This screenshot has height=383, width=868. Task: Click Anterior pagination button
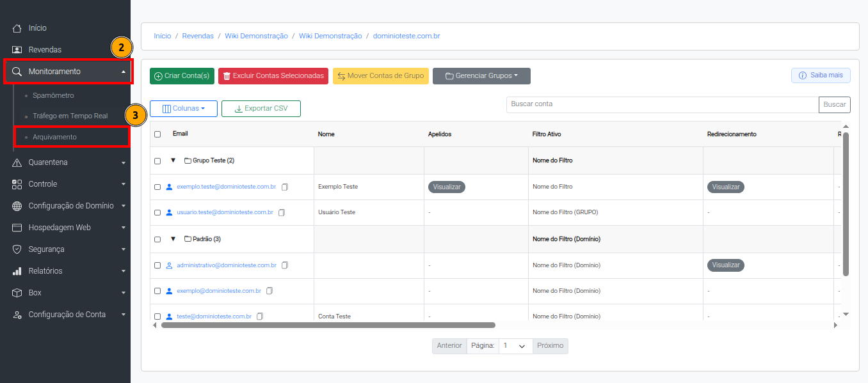(449, 346)
